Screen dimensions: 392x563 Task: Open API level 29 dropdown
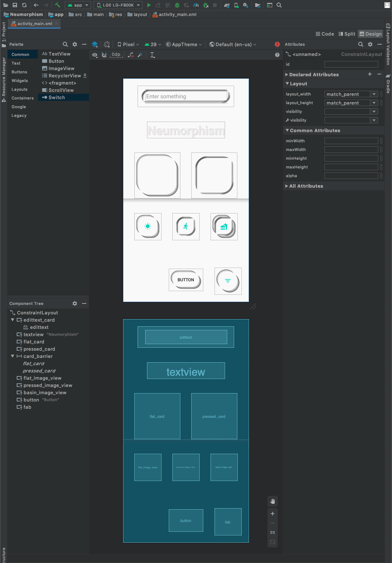click(x=152, y=44)
